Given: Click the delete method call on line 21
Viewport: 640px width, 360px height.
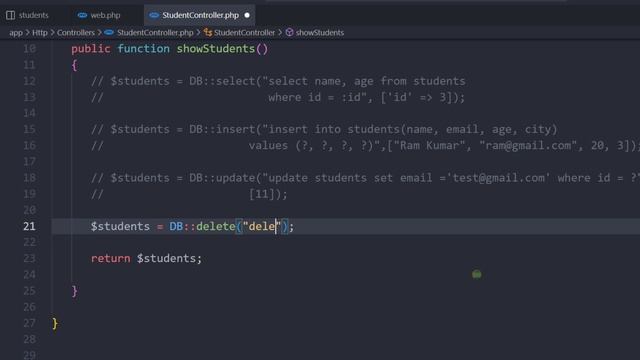Looking at the screenshot, I should tap(216, 226).
